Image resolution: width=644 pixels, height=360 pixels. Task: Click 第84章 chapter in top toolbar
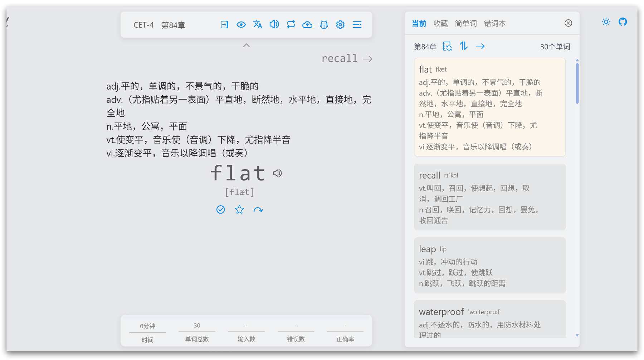tap(173, 25)
